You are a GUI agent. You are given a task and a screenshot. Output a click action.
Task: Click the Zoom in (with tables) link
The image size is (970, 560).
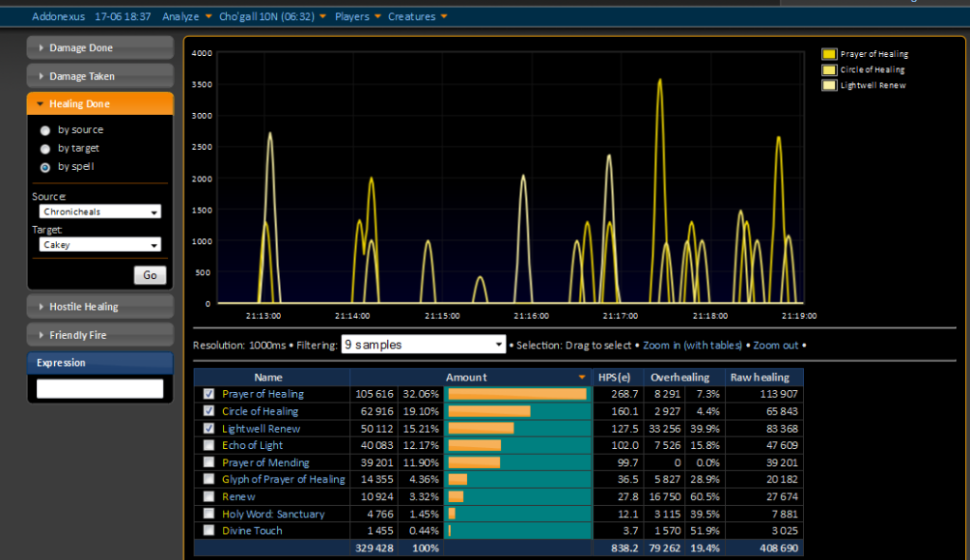coord(692,345)
